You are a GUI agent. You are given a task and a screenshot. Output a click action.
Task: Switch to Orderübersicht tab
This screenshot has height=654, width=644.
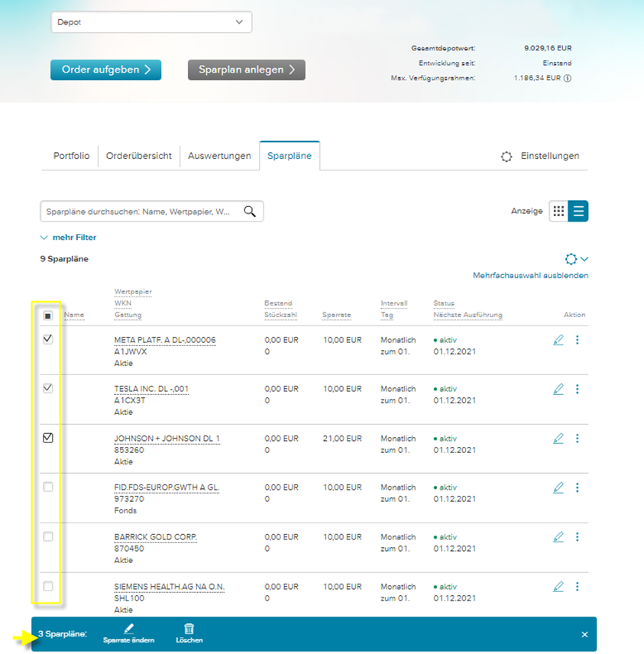pyautogui.click(x=139, y=156)
